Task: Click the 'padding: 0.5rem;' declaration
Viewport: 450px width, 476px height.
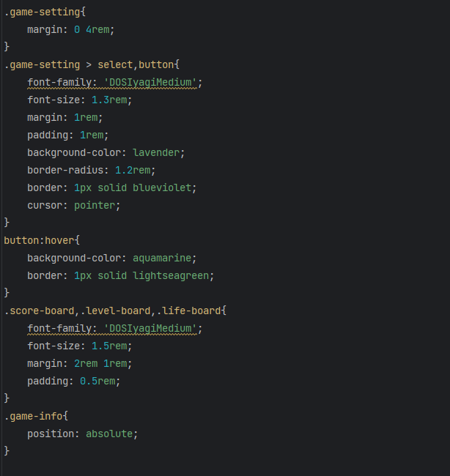Action: coord(74,382)
